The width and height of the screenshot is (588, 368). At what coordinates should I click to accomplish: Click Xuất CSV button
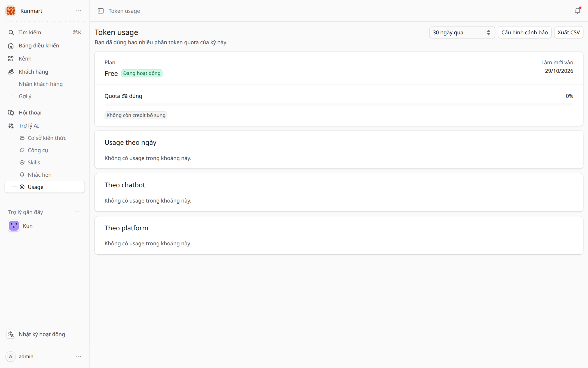coord(569,32)
